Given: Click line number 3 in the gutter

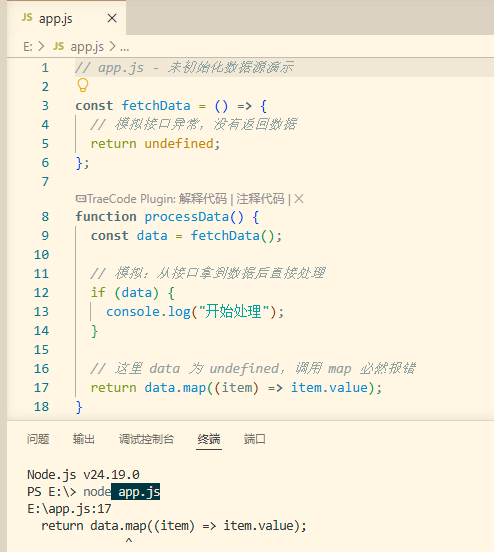Looking at the screenshot, I should tap(45, 106).
